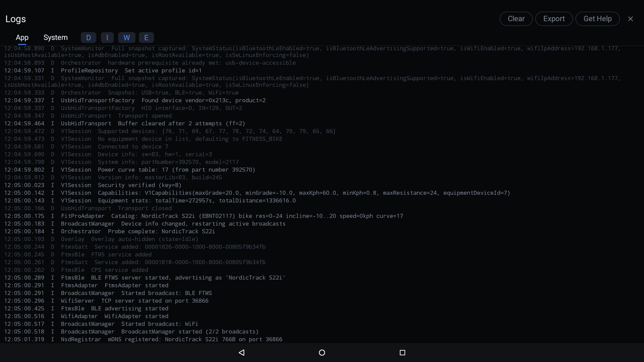Close the Logs screen with the X icon
Image resolution: width=644 pixels, height=362 pixels.
(x=631, y=19)
